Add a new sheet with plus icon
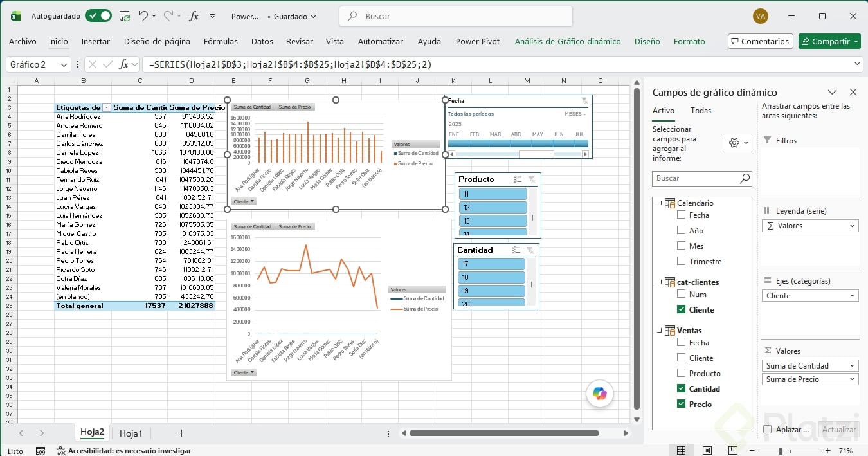The width and height of the screenshot is (868, 456). (x=181, y=433)
